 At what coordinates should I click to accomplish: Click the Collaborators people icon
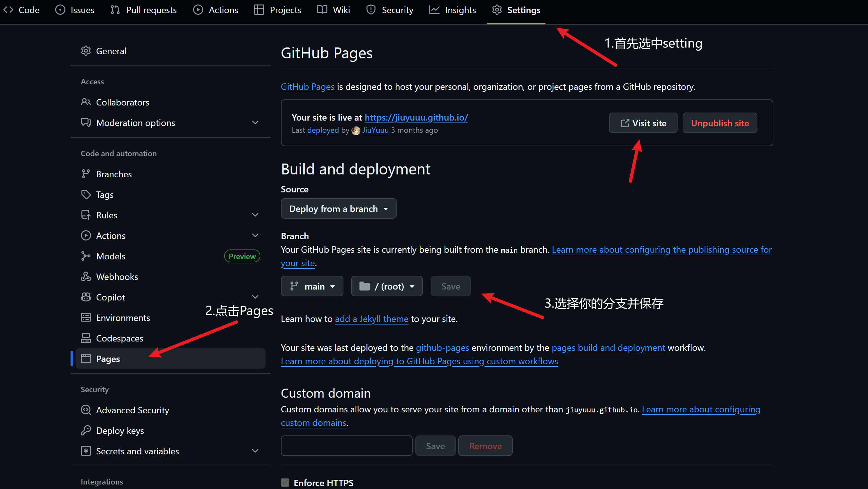(86, 102)
